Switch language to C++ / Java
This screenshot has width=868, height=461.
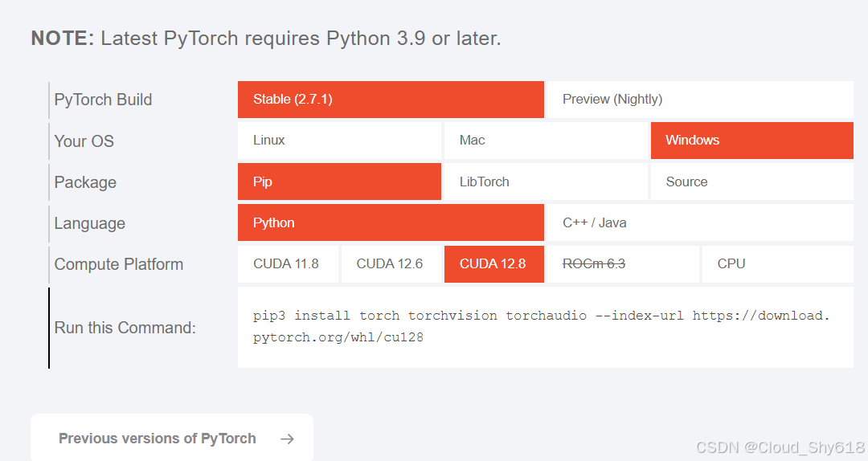coord(700,222)
